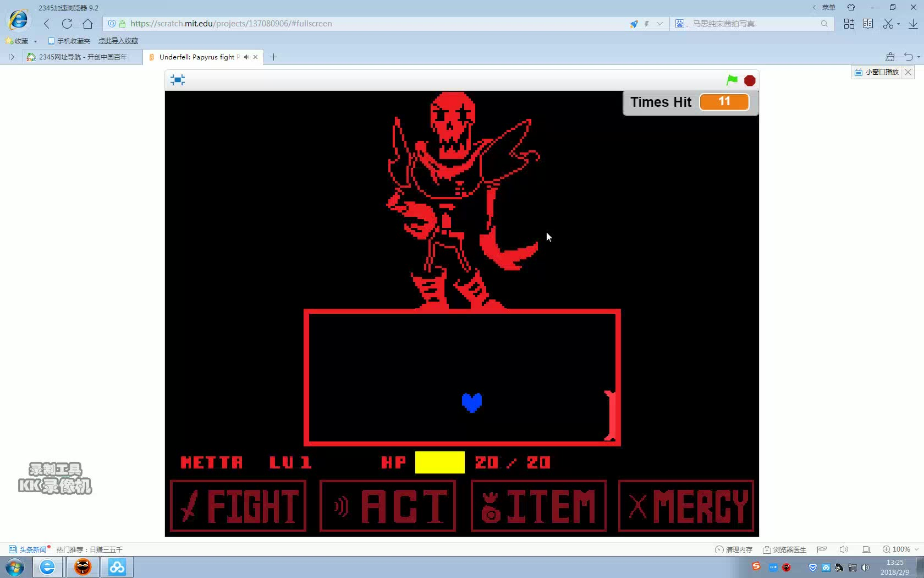This screenshot has width=924, height=578.
Task: Select the ACT battle button
Action: [x=388, y=506]
